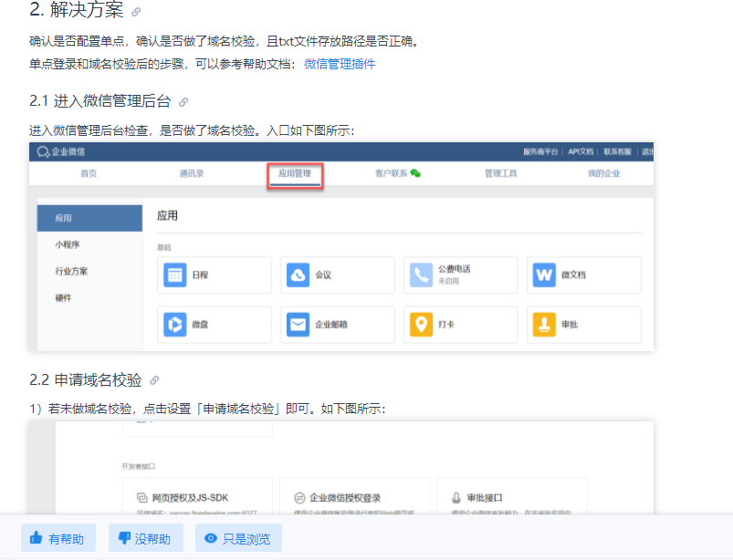Click the 审批接口 card title
Image resolution: width=733 pixels, height=560 pixels.
click(x=485, y=498)
